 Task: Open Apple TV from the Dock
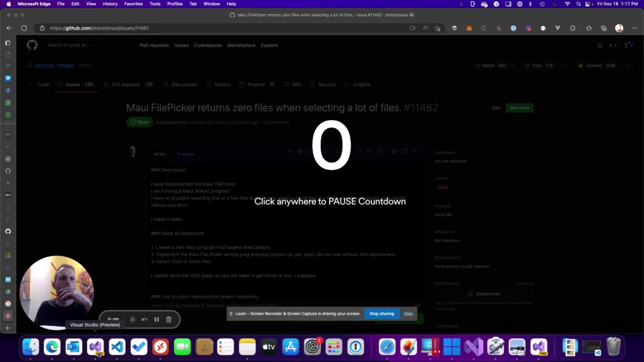point(269,347)
